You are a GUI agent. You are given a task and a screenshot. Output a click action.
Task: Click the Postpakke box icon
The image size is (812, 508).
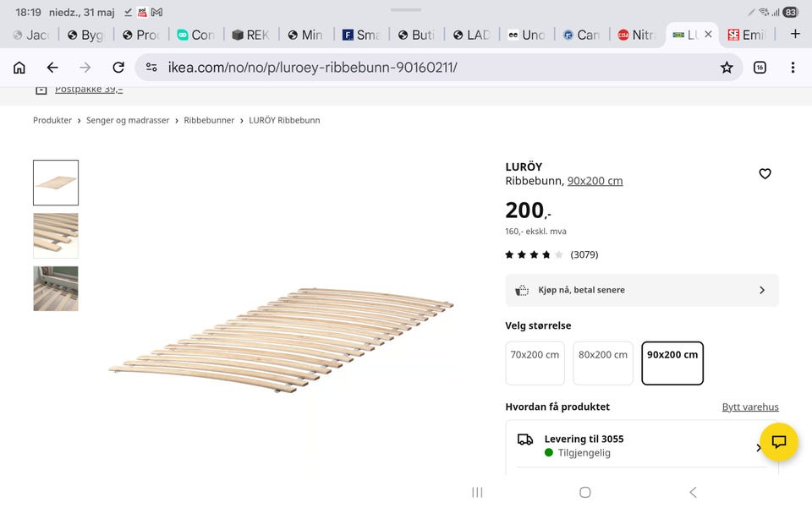[x=41, y=90]
